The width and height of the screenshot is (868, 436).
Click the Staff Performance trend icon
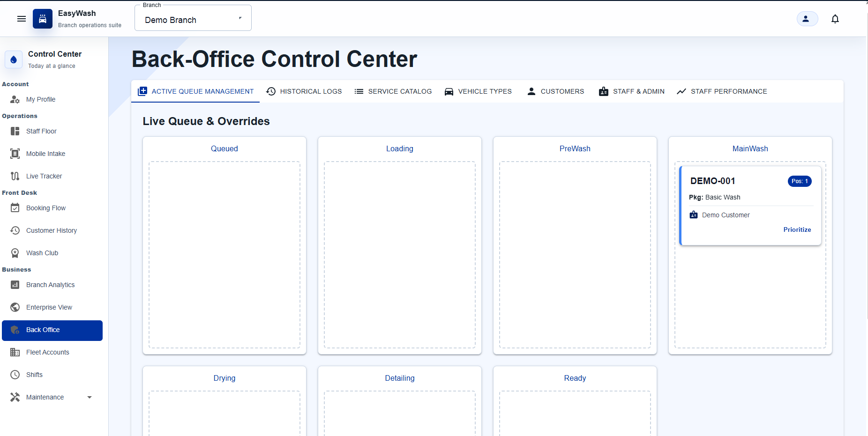point(681,91)
